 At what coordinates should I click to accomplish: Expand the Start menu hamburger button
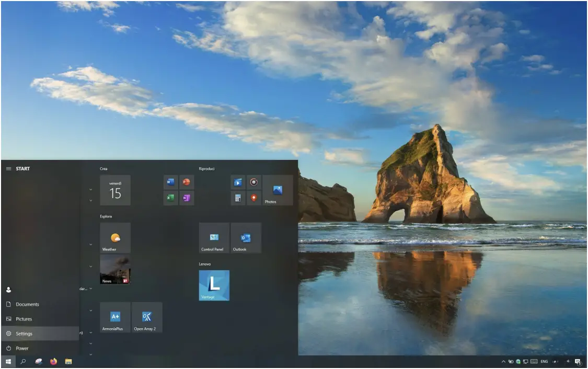click(x=9, y=169)
